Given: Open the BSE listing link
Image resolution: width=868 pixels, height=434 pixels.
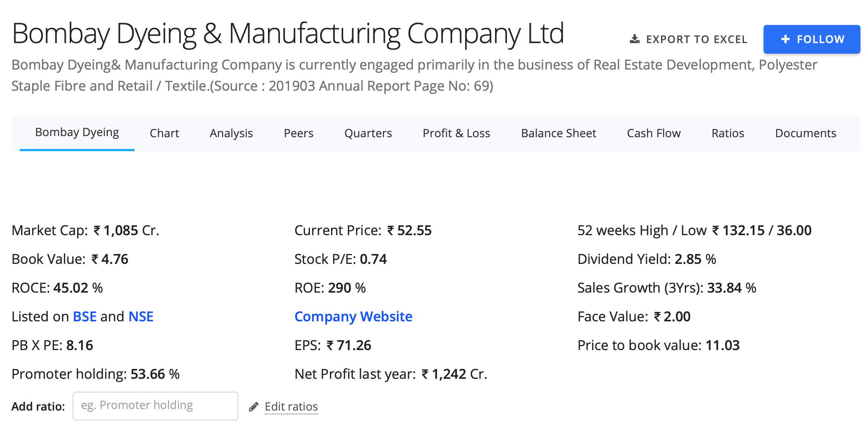Looking at the screenshot, I should [84, 316].
